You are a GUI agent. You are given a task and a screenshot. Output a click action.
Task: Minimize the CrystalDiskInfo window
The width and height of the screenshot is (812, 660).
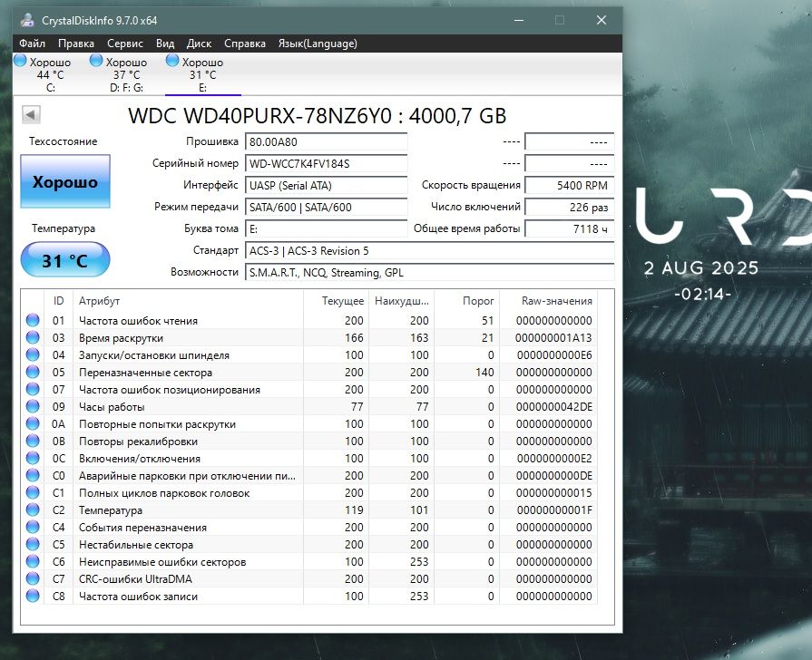pyautogui.click(x=519, y=20)
